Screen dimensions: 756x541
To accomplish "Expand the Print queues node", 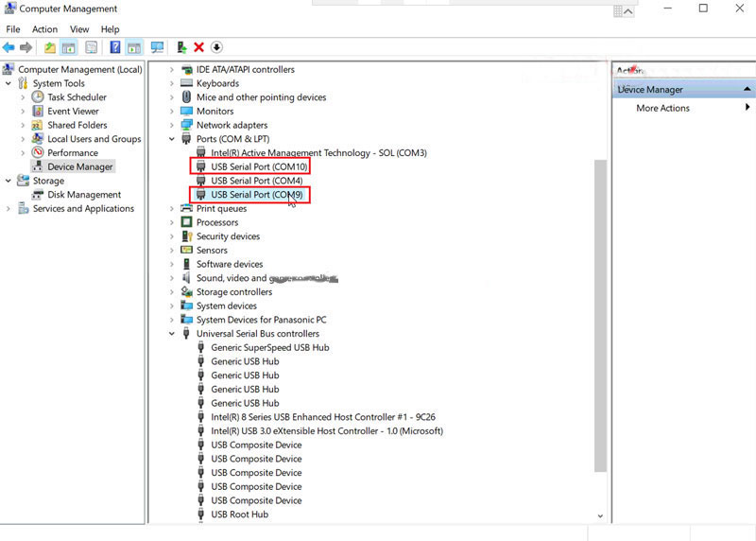I will [172, 208].
